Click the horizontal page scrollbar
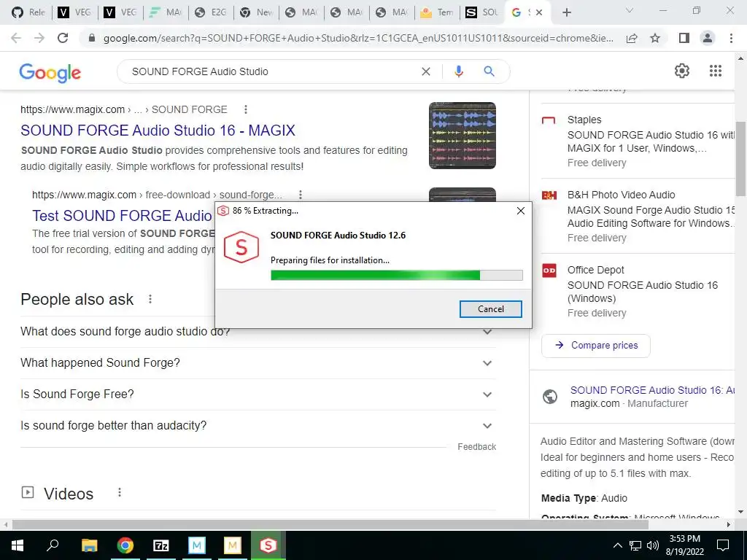Viewport: 747px width, 560px height. [330, 525]
